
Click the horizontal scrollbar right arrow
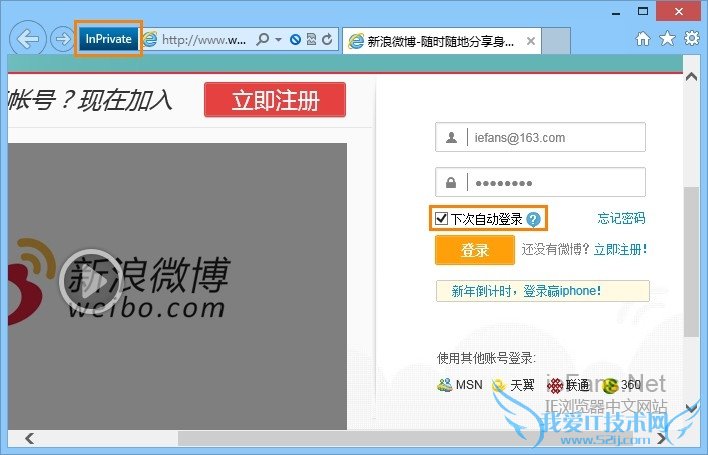661,438
